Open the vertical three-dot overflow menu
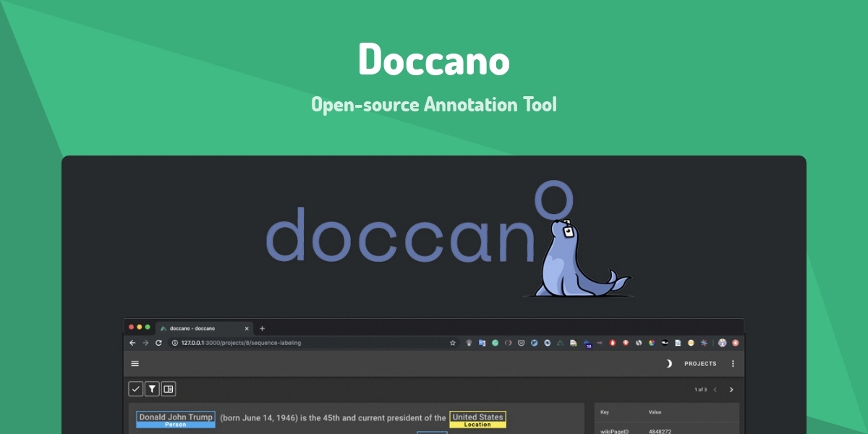 [733, 363]
